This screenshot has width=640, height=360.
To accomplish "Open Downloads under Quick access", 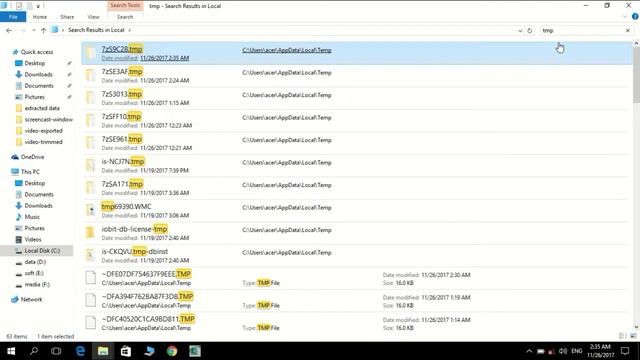I will coord(38,74).
